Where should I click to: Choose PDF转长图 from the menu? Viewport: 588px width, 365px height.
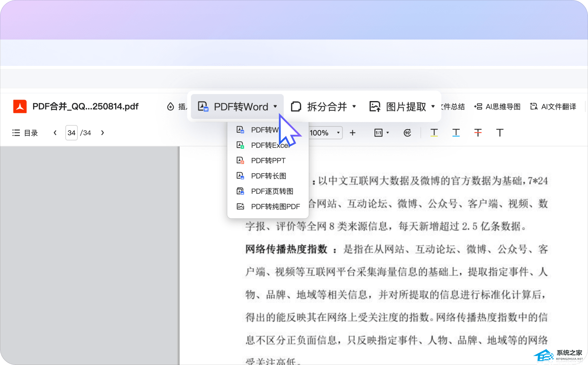click(268, 176)
